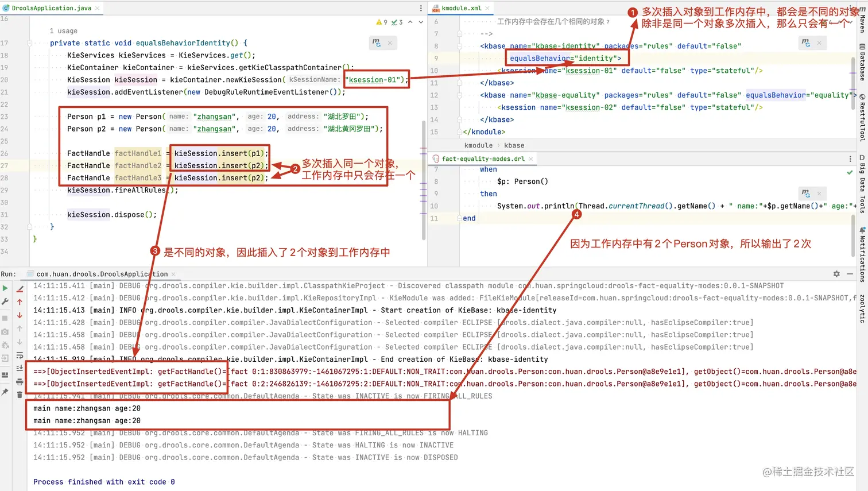Close the DroolsApplication.java tab
This screenshot has width=868, height=491.
(x=97, y=8)
